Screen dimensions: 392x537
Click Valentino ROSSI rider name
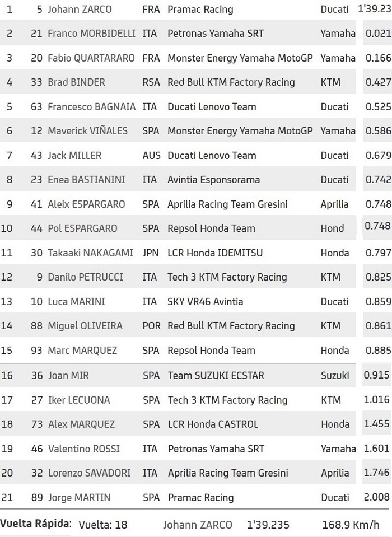(x=84, y=449)
